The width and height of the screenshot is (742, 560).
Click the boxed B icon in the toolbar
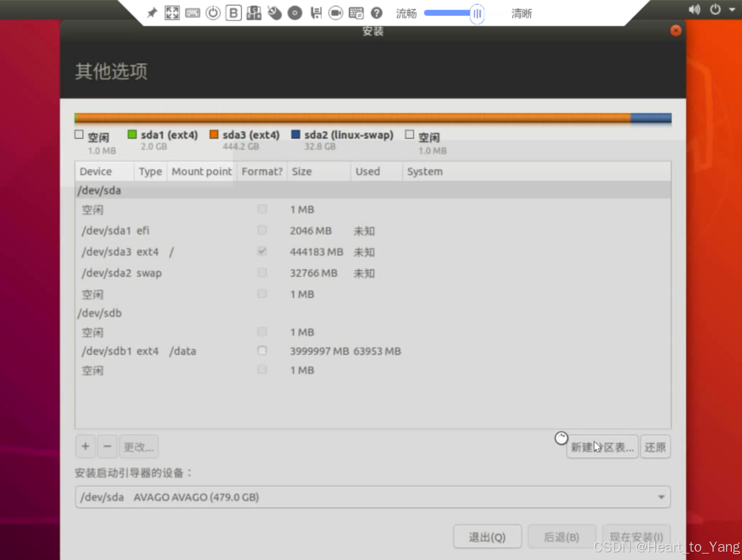(233, 13)
